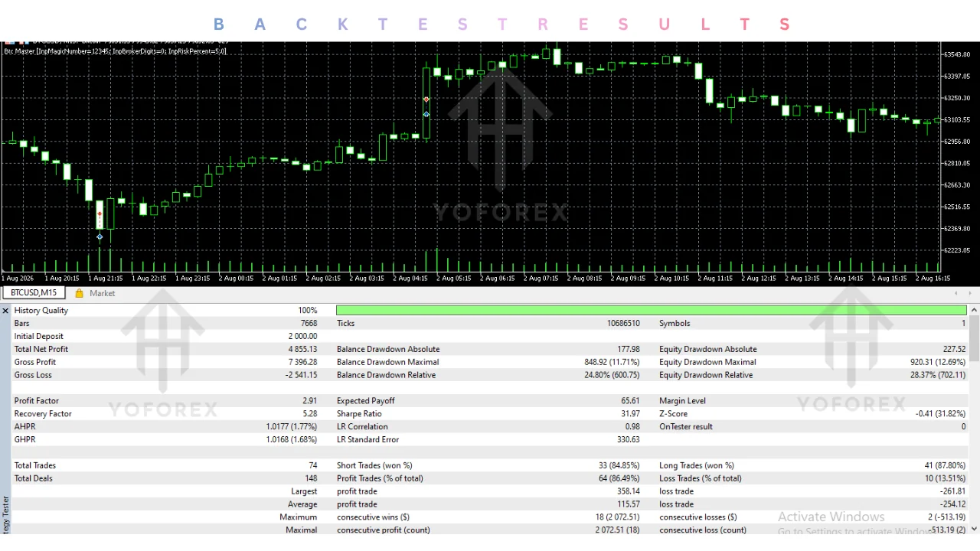Click the 'Recovery Factor' value 5.28
980x551 pixels.
(x=310, y=413)
